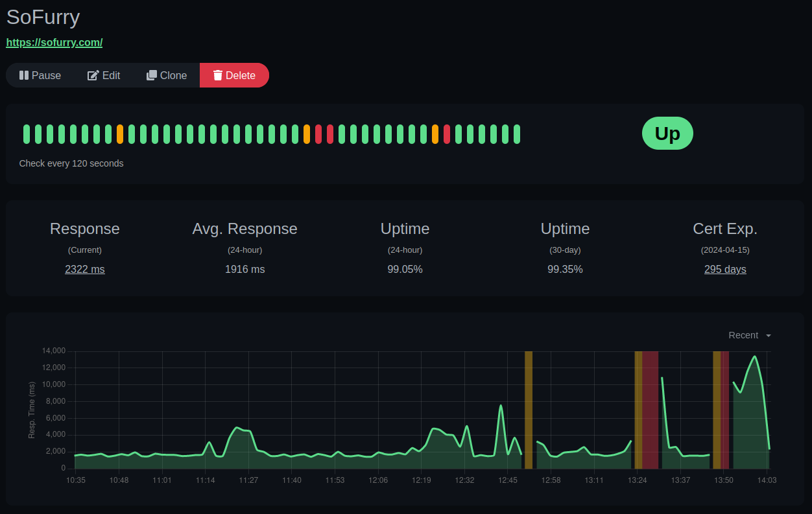Click the (Current) response label
Image resolution: width=812 pixels, height=514 pixels.
point(85,250)
